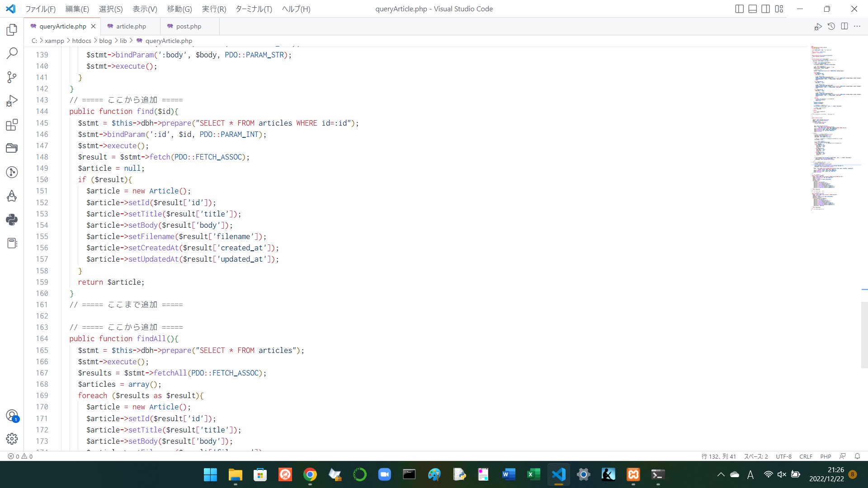This screenshot has width=868, height=488.
Task: Run the PHP file with the debug toolbar icon
Action: 818,26
